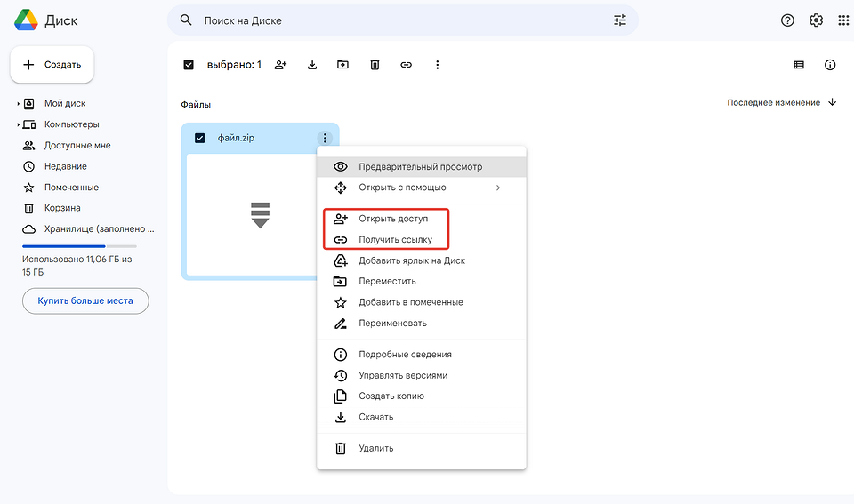854x504 pixels.
Task: Click toolbar get link icon
Action: (x=406, y=65)
